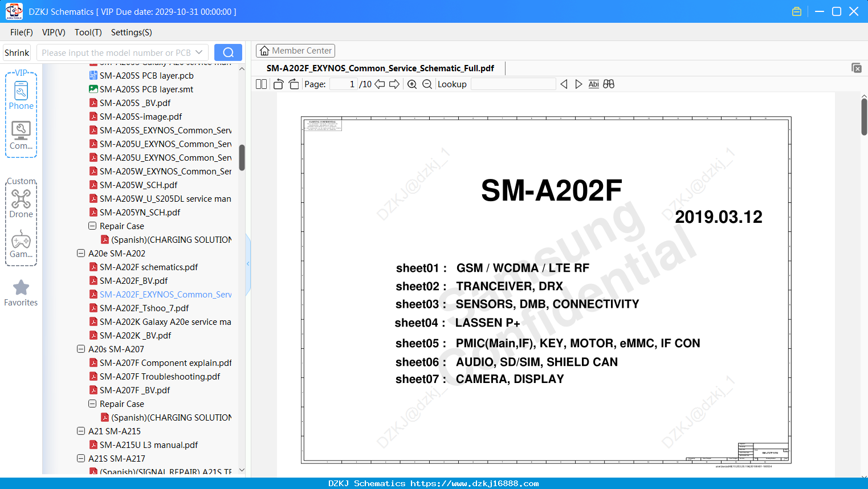
Task: Toggle whole-word match Abi icon
Action: click(594, 84)
